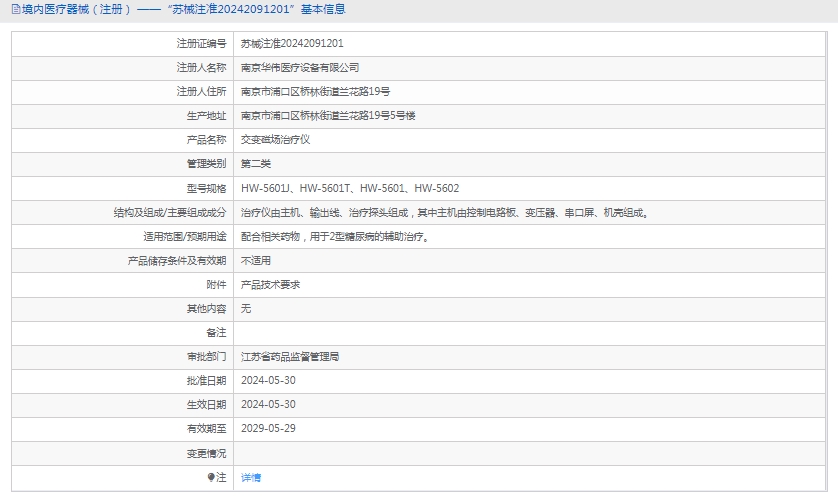
Task: Click the 不适用 storage conditions value
Action: coord(256,261)
